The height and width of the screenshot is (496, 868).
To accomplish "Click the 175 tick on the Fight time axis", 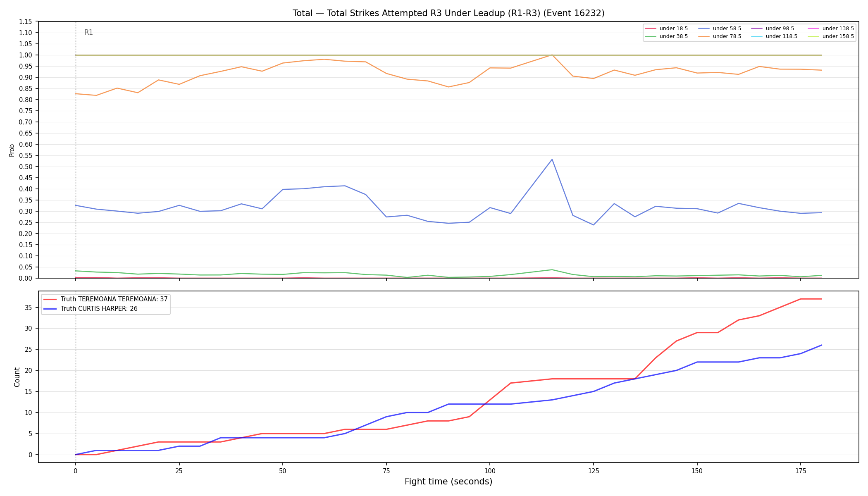I will [801, 471].
